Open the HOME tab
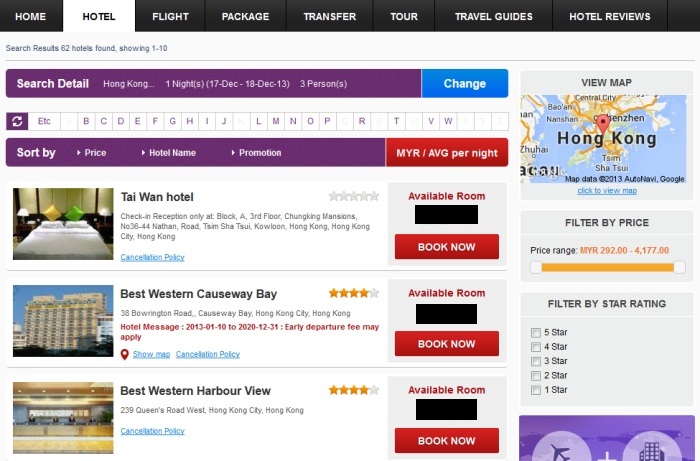The height and width of the screenshot is (461, 700). pos(30,17)
